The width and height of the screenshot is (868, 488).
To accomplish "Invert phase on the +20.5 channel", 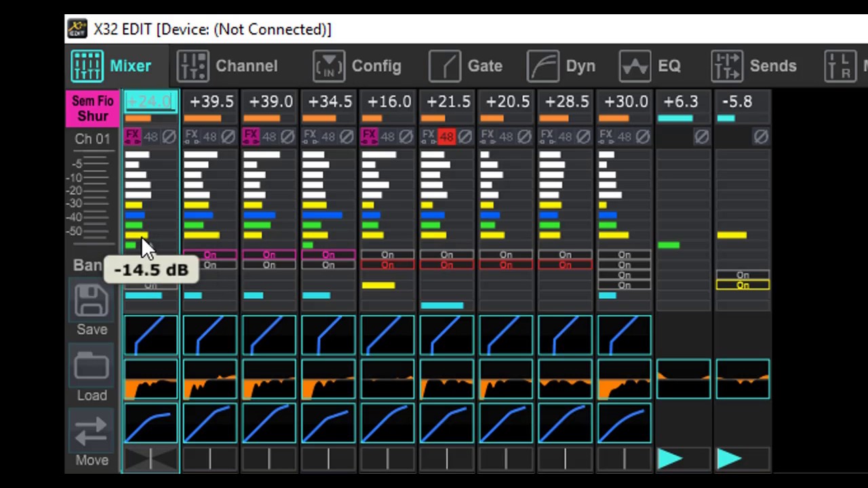I will pos(524,137).
